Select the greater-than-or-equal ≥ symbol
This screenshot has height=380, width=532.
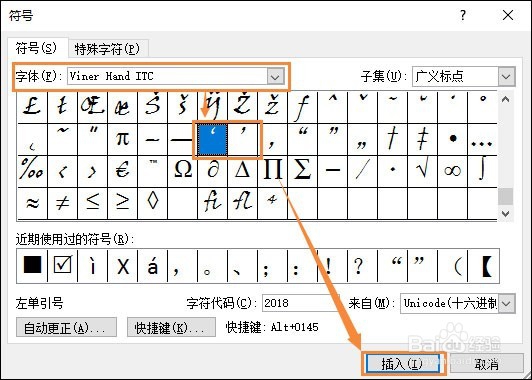coord(122,203)
